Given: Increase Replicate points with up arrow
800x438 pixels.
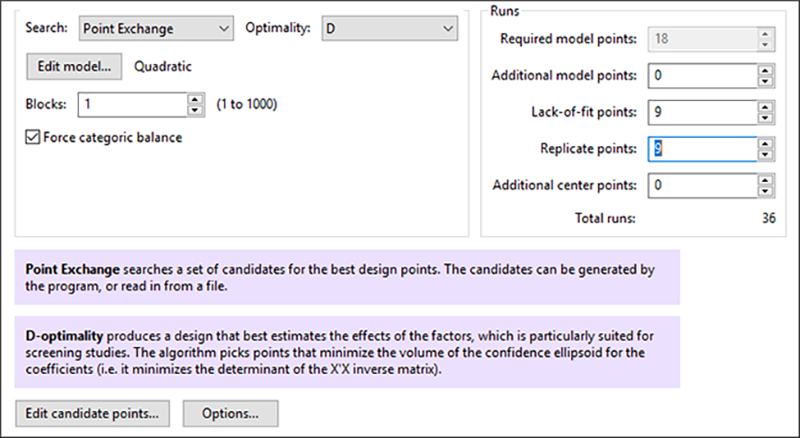Looking at the screenshot, I should (765, 143).
